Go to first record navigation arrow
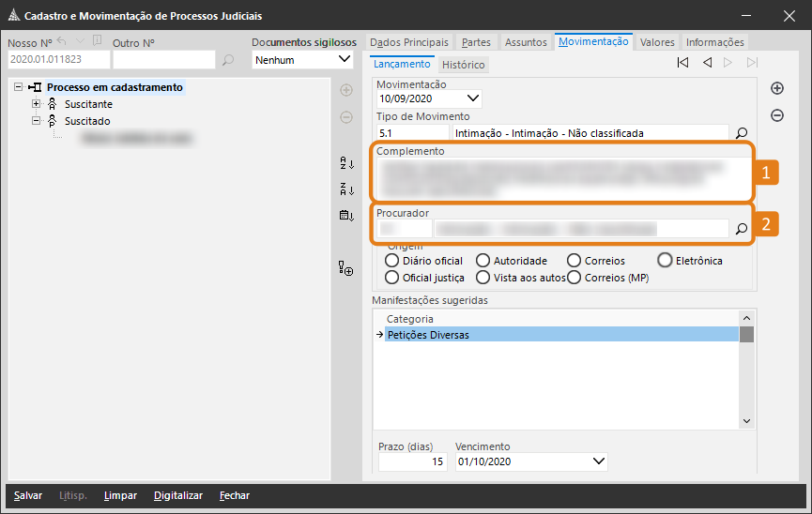The height and width of the screenshot is (514, 812). coord(682,63)
